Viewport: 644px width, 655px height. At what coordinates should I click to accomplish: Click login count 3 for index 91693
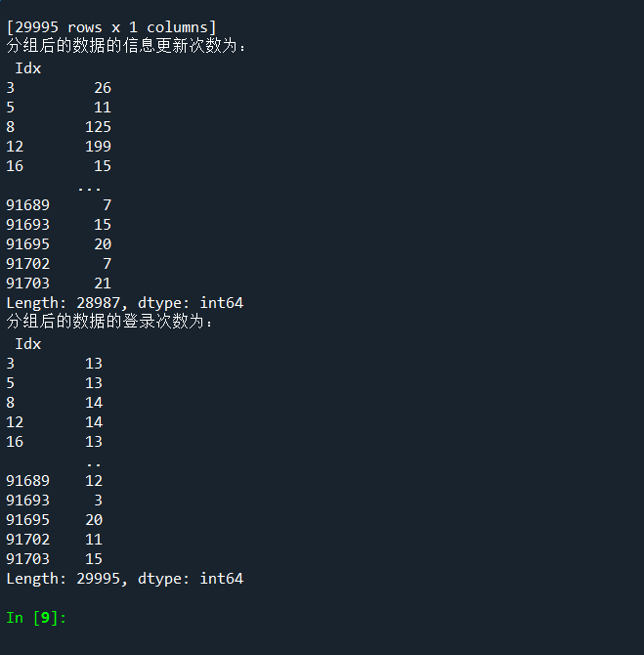[98, 501]
